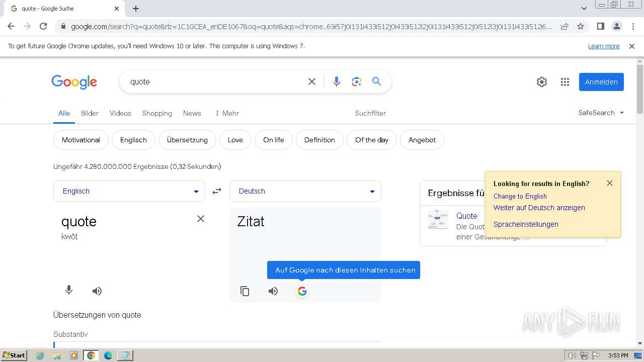Clear the source word quote
The image size is (644, 362).
pyautogui.click(x=201, y=219)
